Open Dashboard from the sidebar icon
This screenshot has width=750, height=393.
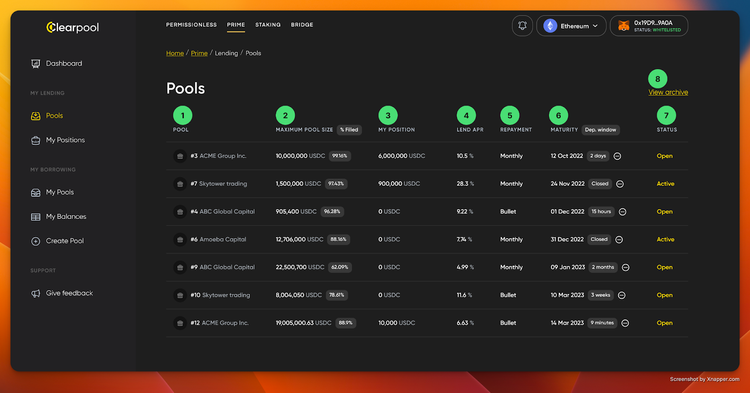pos(35,64)
